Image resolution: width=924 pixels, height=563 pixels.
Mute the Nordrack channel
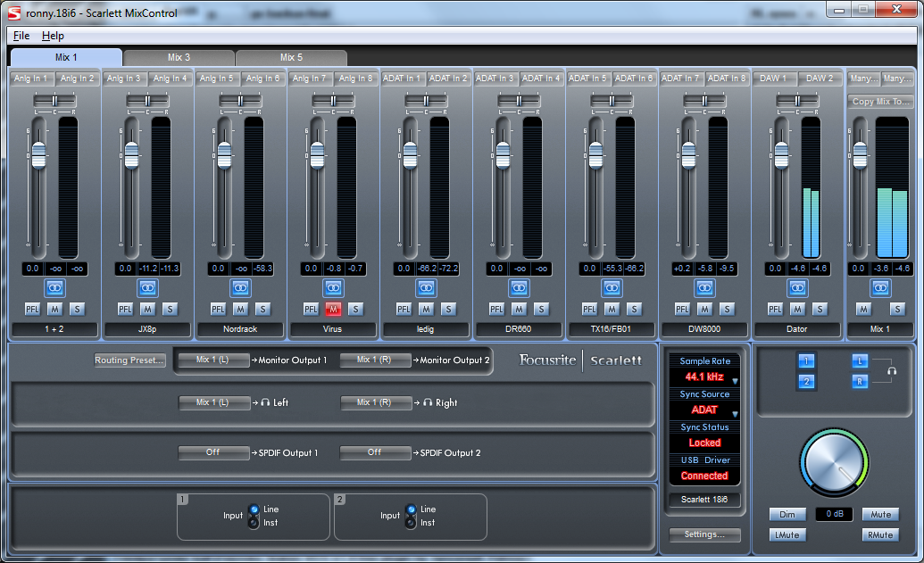pyautogui.click(x=240, y=310)
